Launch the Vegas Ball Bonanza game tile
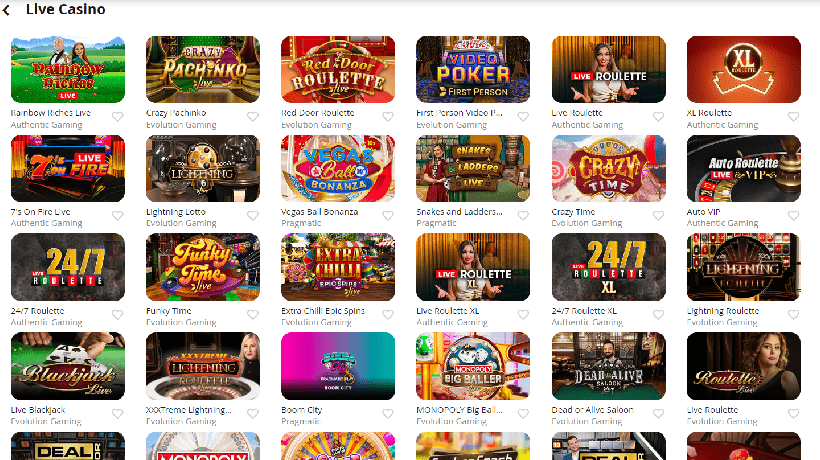The image size is (820, 460). click(338, 168)
